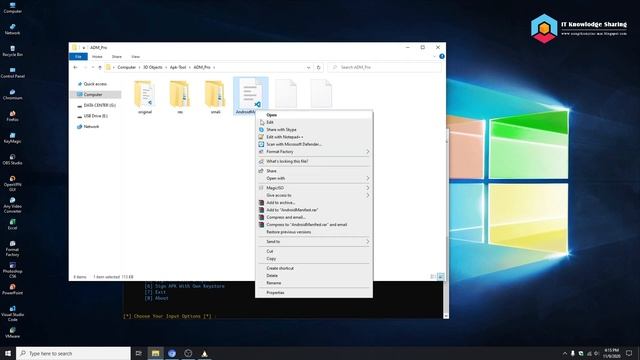Image resolution: width=640 pixels, height=360 pixels.
Task: Launch OpenVPN GUI from desktop
Action: coord(13,183)
